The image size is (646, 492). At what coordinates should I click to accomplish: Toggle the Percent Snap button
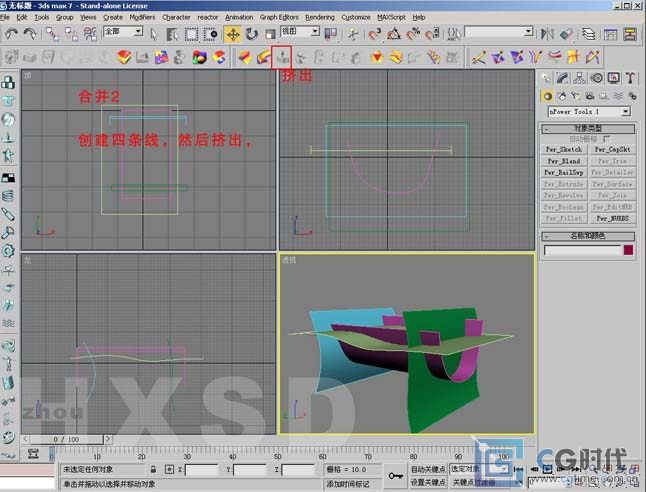click(x=413, y=34)
